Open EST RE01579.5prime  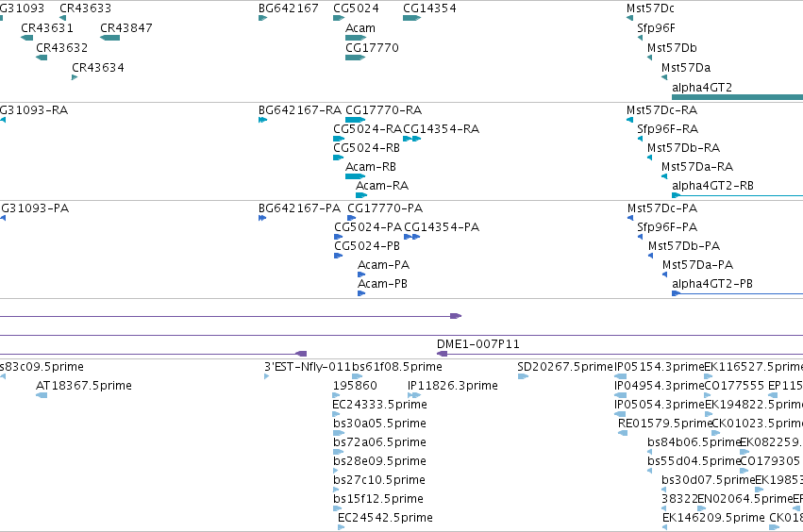pyautogui.click(x=665, y=424)
